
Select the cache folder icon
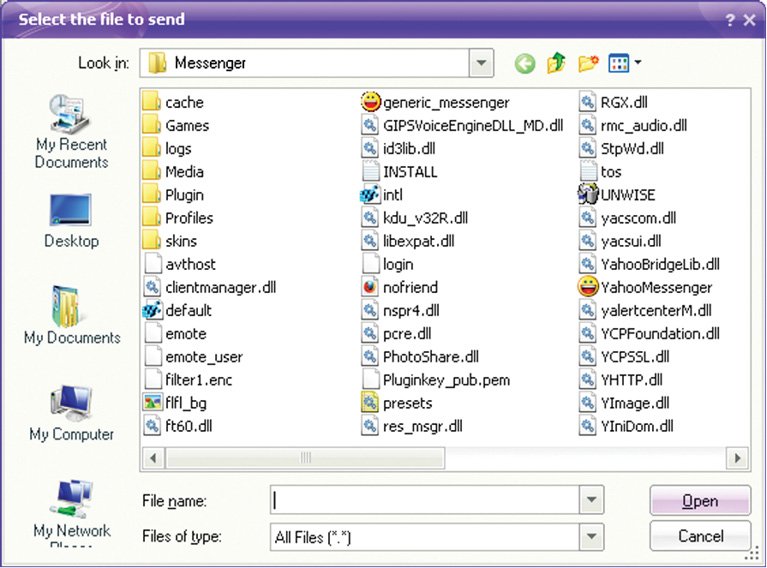point(152,102)
